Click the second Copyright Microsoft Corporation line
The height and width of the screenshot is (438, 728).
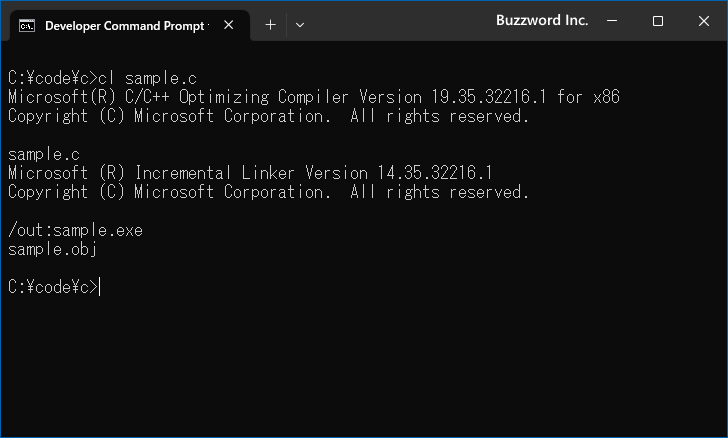click(268, 192)
